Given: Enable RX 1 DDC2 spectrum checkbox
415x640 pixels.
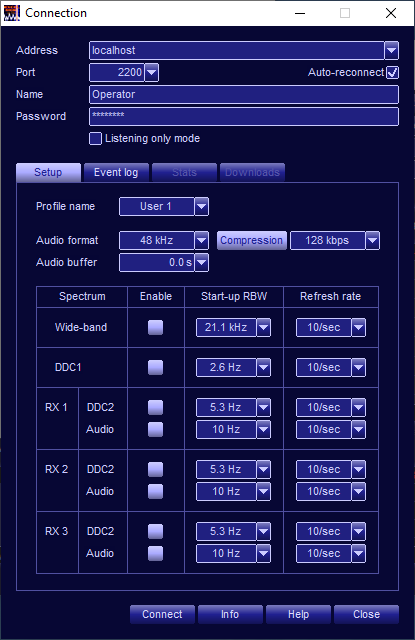Looking at the screenshot, I should pos(155,407).
